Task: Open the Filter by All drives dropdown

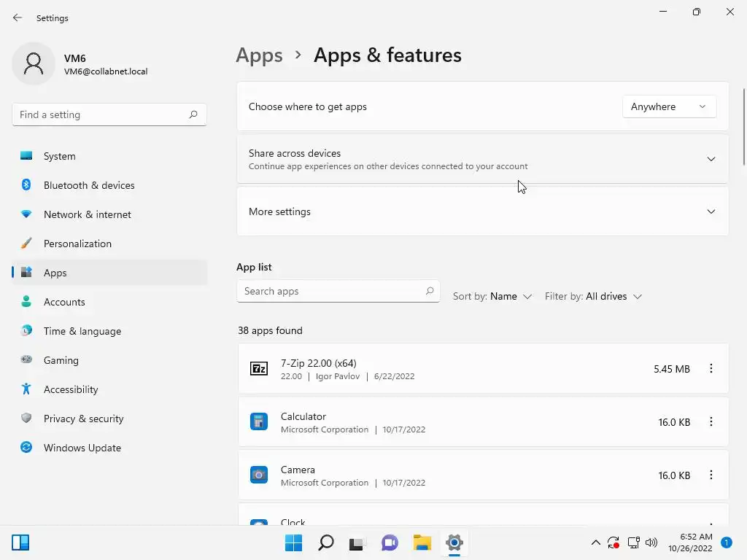Action: coord(593,297)
